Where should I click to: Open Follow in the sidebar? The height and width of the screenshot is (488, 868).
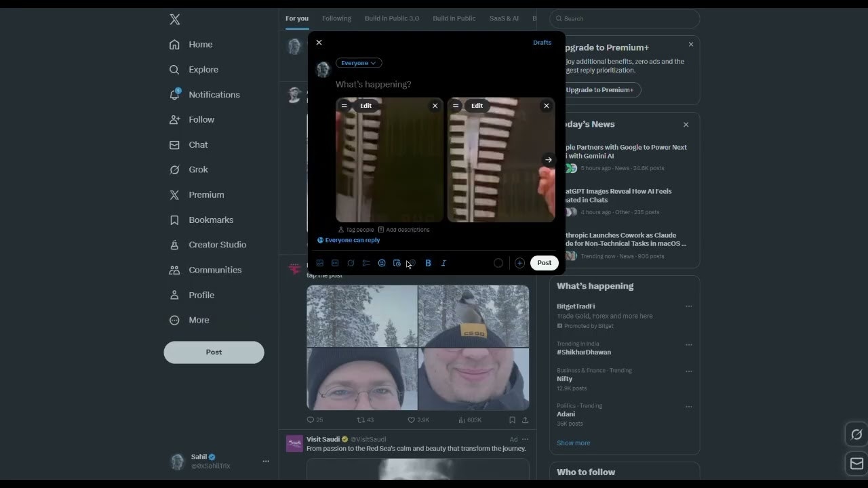click(x=192, y=120)
